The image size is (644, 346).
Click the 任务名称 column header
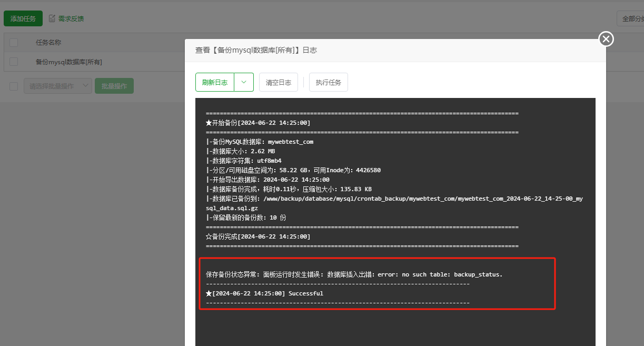48,43
